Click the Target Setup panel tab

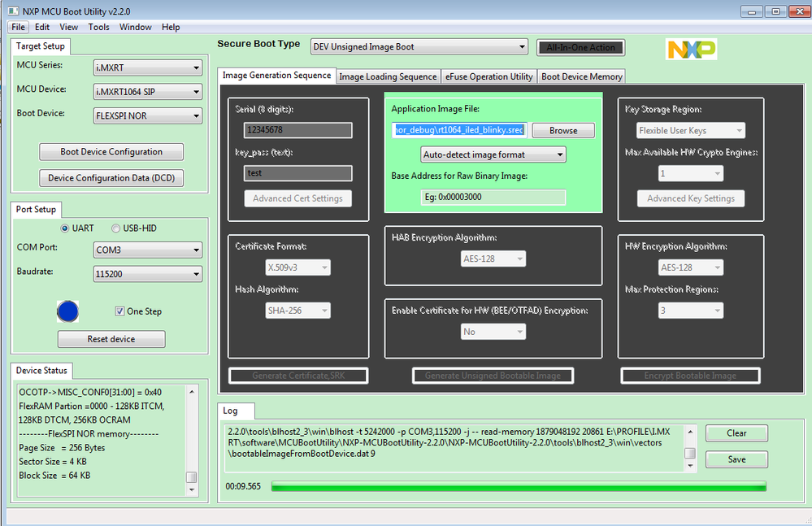click(41, 46)
